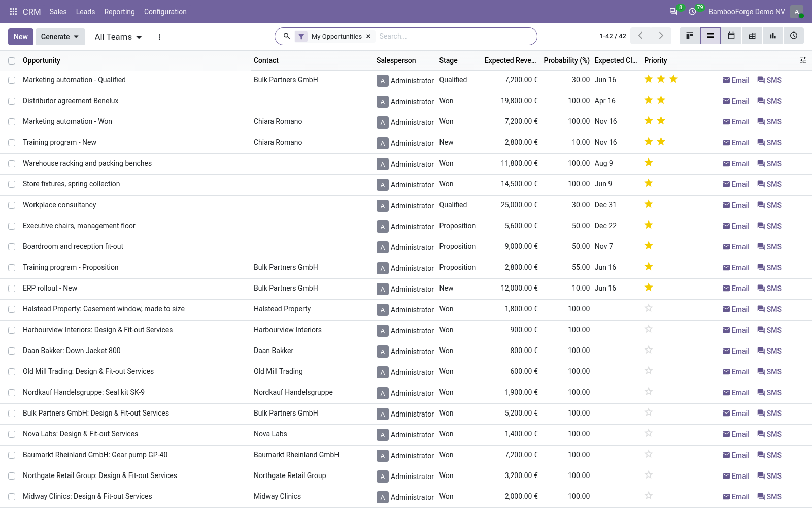Send Email for Training program - New

coord(736,143)
